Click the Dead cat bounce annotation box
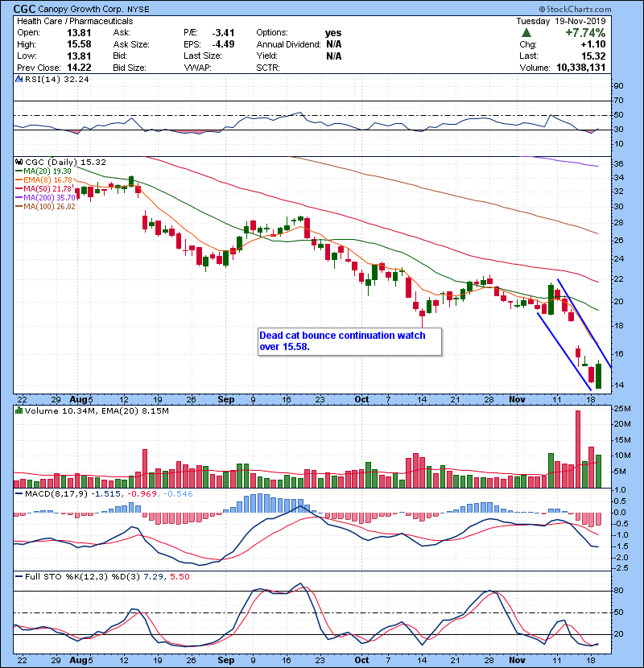The width and height of the screenshot is (644, 668). tap(350, 341)
